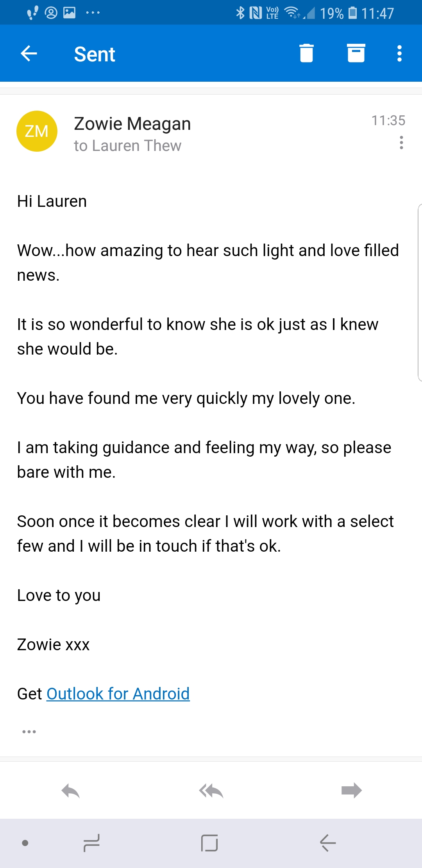Screen dimensions: 422x868
Task: Reply all to this email
Action: [211, 791]
